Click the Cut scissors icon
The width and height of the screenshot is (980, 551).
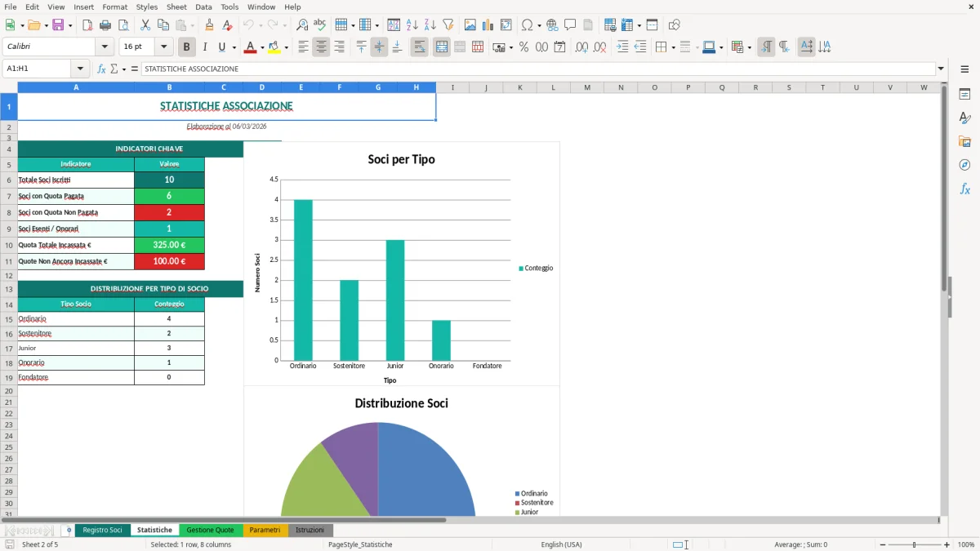coord(145,25)
